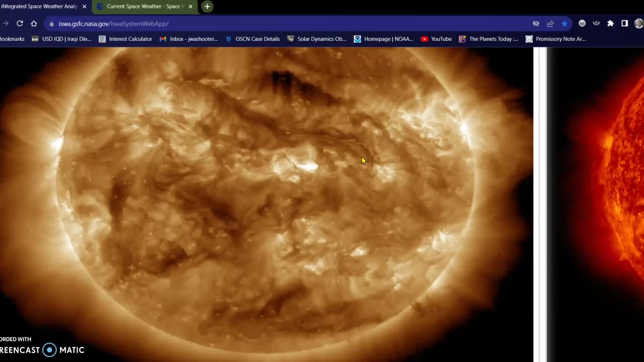Open the YouTube bookmark
Viewport: 644px width, 362px height.
click(x=436, y=39)
